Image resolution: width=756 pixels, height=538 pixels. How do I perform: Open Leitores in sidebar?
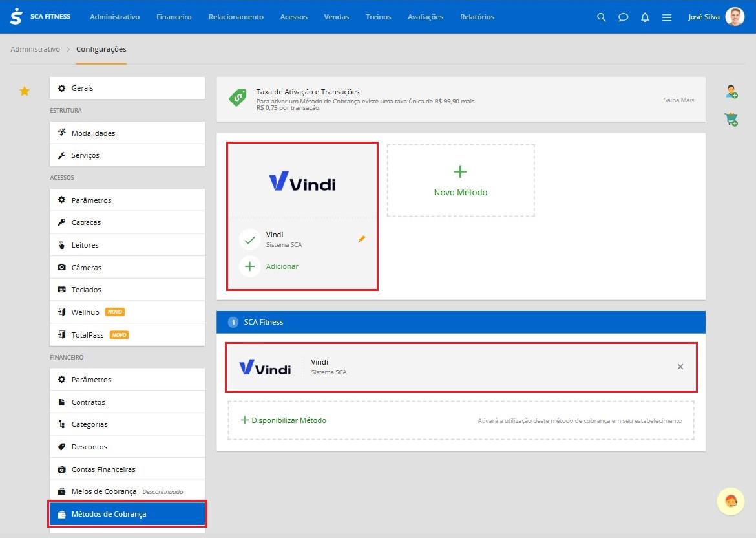pyautogui.click(x=127, y=245)
